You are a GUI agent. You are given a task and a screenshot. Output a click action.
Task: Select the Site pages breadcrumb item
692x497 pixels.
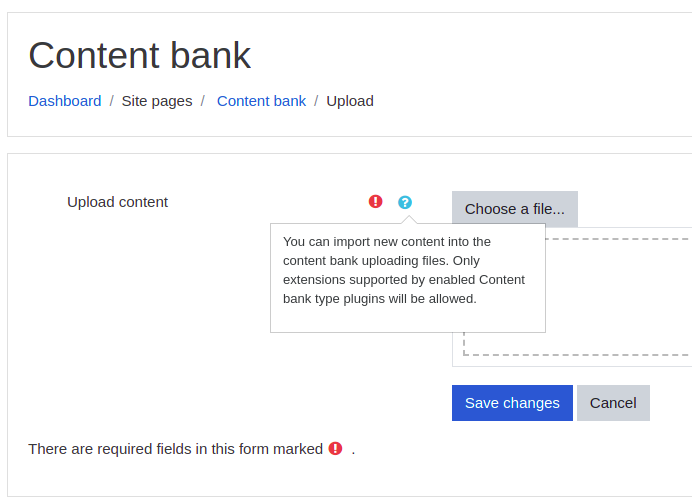pyautogui.click(x=157, y=101)
